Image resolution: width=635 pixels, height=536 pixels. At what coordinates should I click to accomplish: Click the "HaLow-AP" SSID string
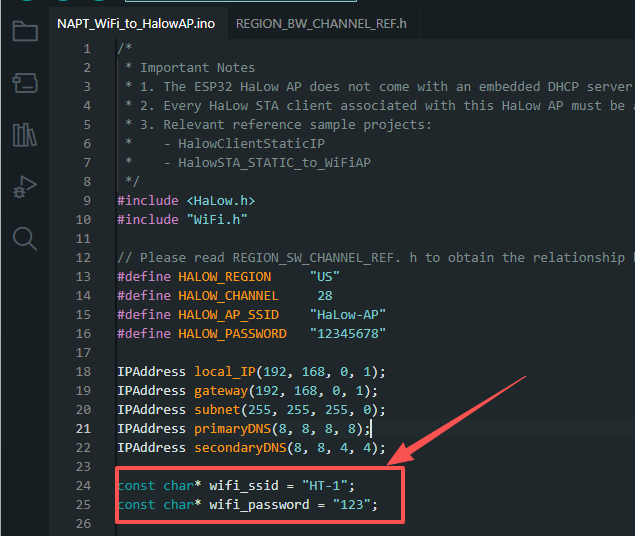[x=348, y=315]
